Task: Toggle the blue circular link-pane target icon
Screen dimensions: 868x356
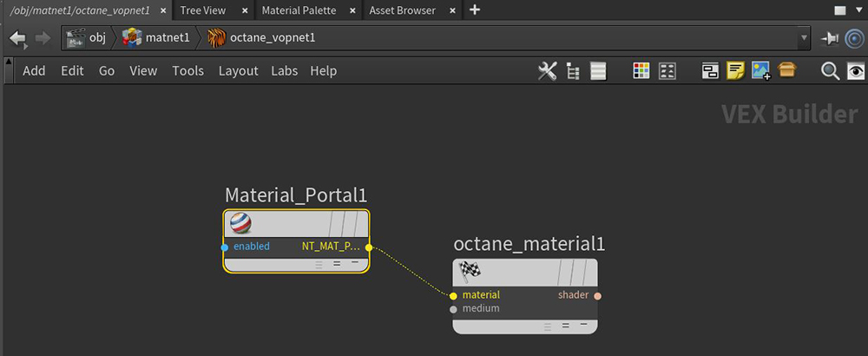Action: (x=854, y=38)
